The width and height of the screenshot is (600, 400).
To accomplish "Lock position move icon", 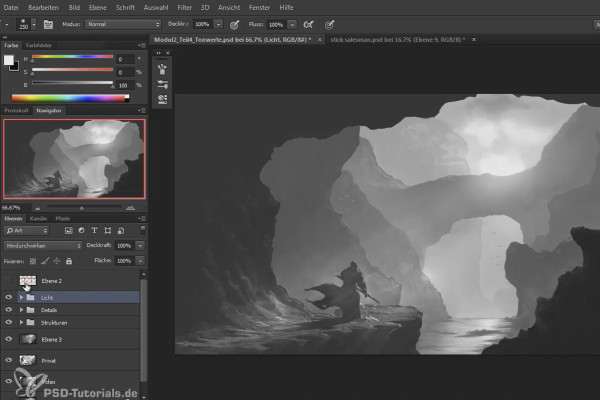I will pyautogui.click(x=57, y=261).
